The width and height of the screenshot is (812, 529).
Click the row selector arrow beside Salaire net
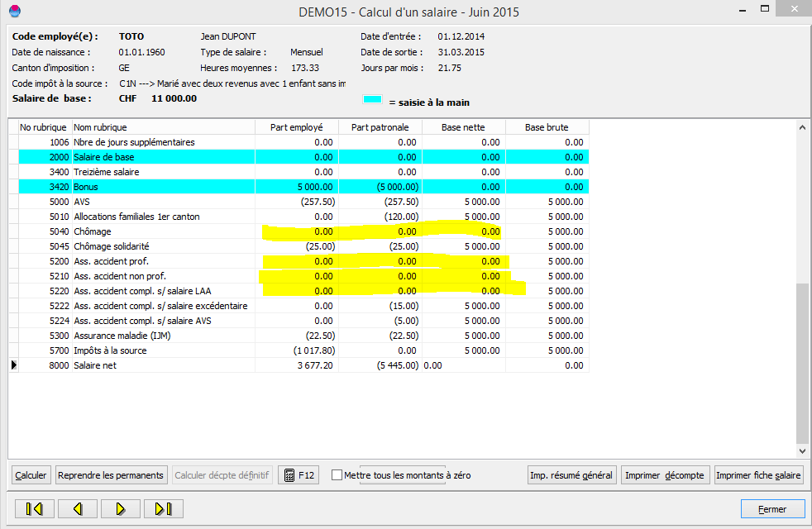tap(13, 365)
